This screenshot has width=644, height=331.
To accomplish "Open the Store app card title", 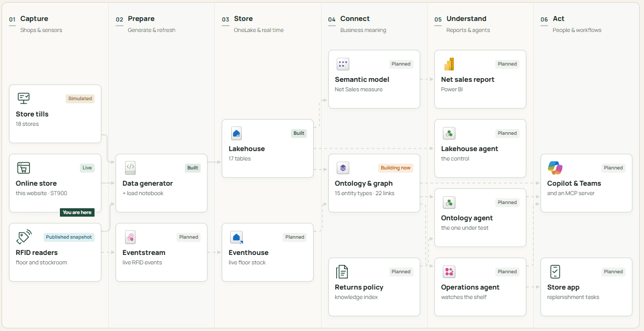I will pyautogui.click(x=563, y=287).
